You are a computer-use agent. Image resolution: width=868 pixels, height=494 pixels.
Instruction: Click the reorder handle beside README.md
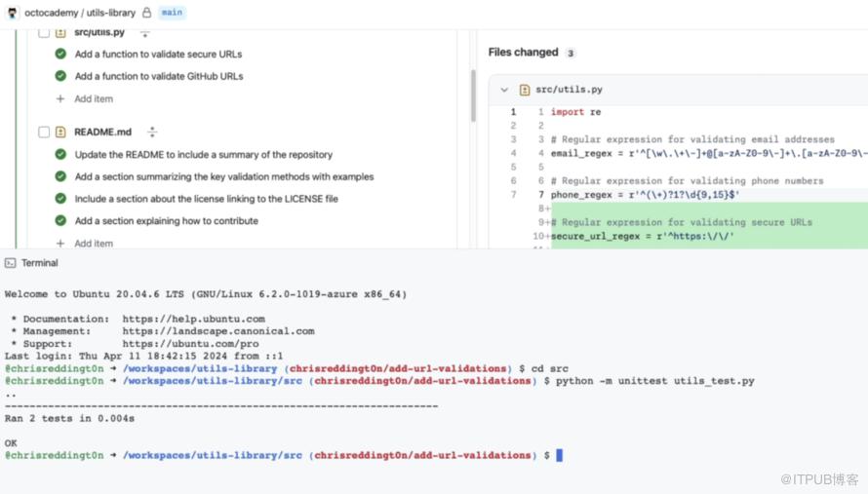tap(152, 132)
